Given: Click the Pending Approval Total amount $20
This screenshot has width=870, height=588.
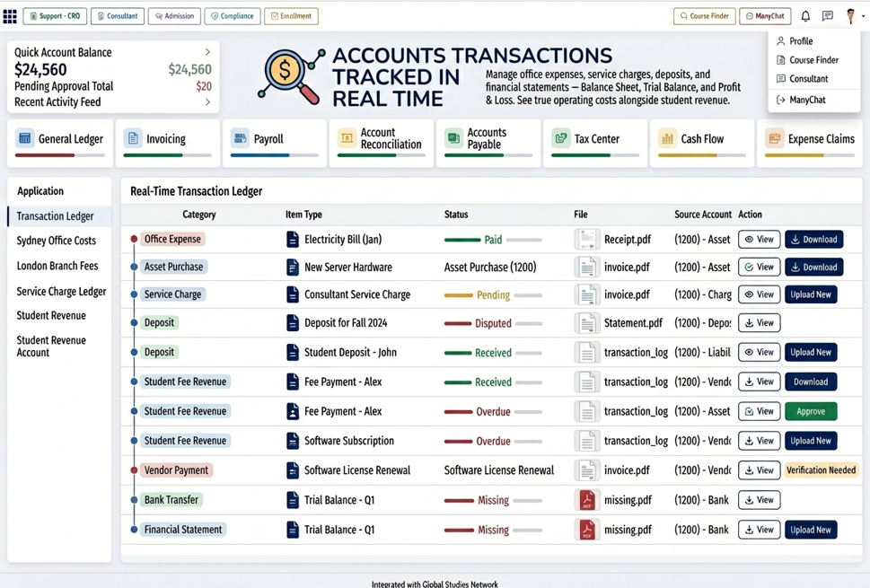Looking at the screenshot, I should click(x=204, y=86).
